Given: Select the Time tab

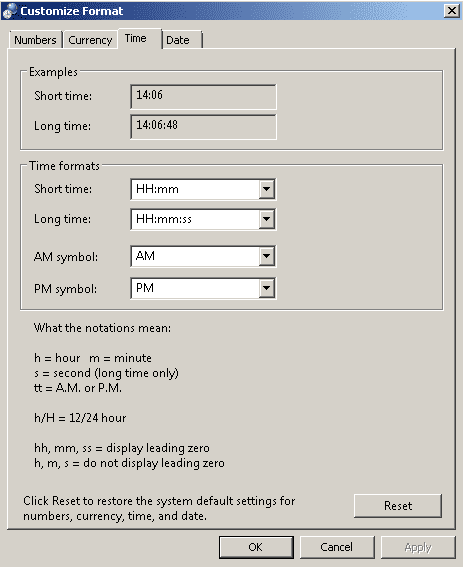Looking at the screenshot, I should (140, 38).
